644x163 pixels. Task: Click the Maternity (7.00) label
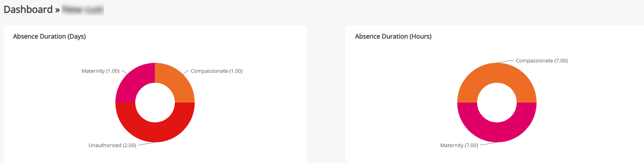pyautogui.click(x=459, y=146)
